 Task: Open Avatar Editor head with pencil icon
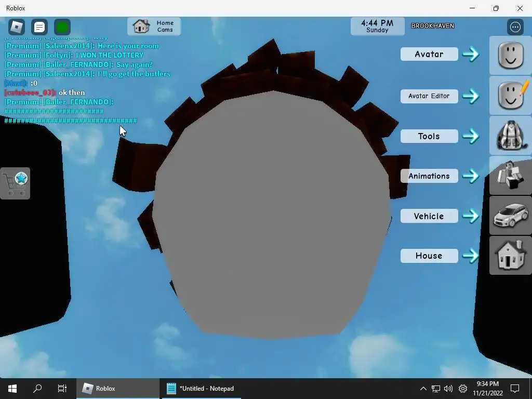pos(511,96)
